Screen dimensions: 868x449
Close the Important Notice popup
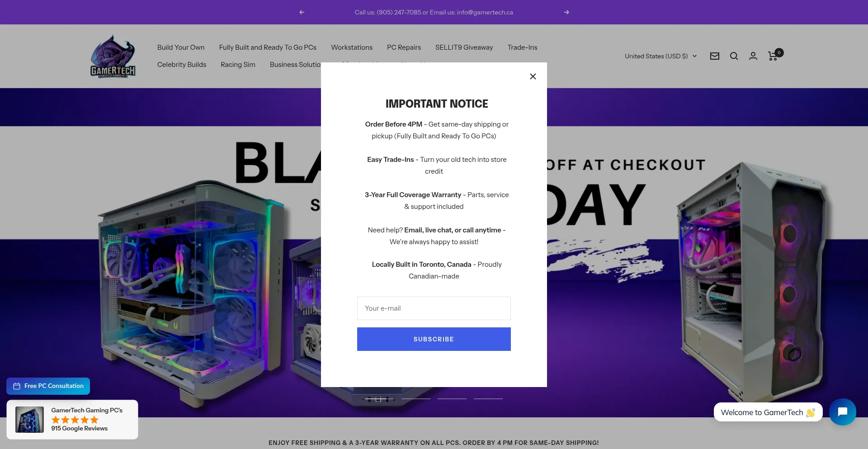click(533, 76)
